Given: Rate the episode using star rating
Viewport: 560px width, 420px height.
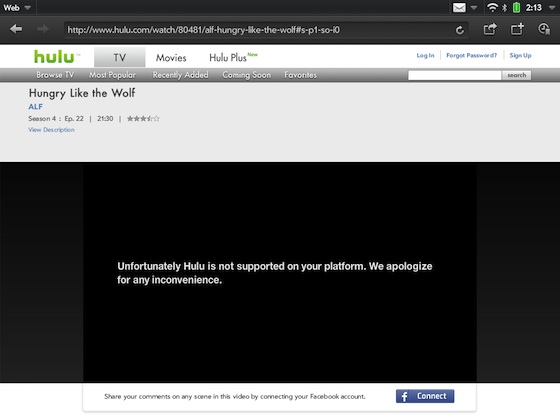Looking at the screenshot, I should tap(143, 119).
